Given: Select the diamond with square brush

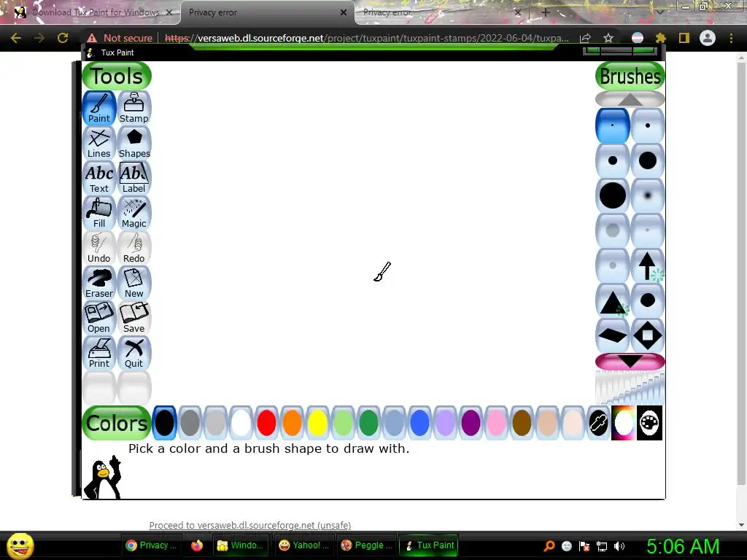Looking at the screenshot, I should (x=648, y=335).
